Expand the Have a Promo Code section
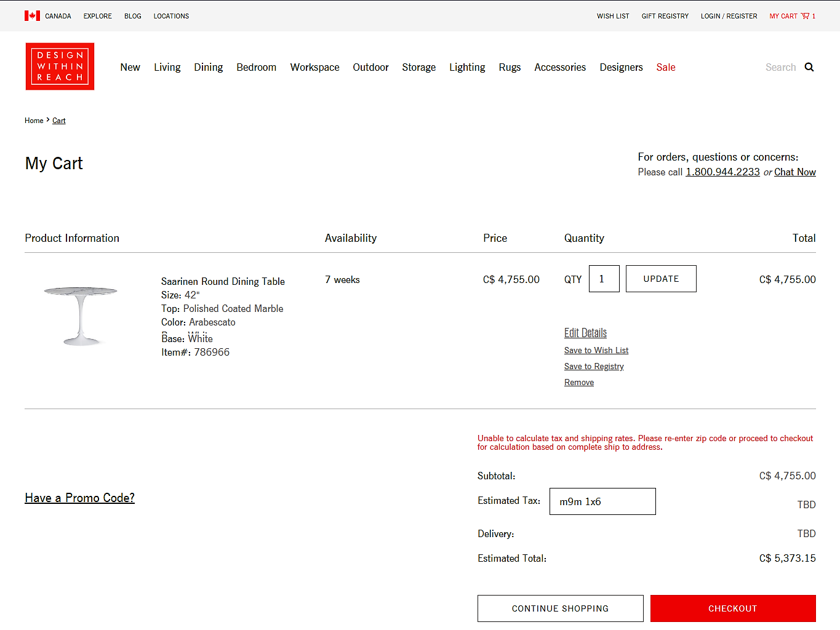 79,498
